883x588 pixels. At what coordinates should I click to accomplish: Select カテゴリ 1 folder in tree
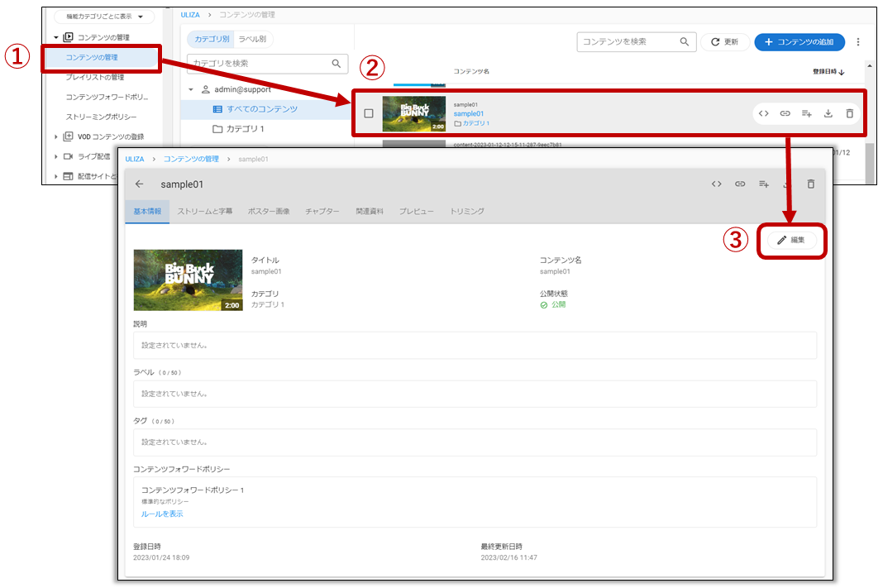click(244, 129)
